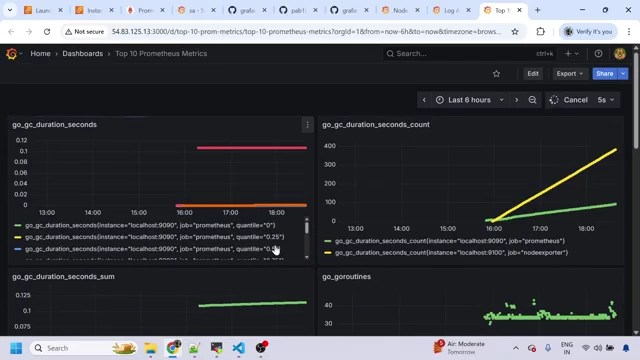Click the dashboard vertical scrollbar

(x=636, y=100)
